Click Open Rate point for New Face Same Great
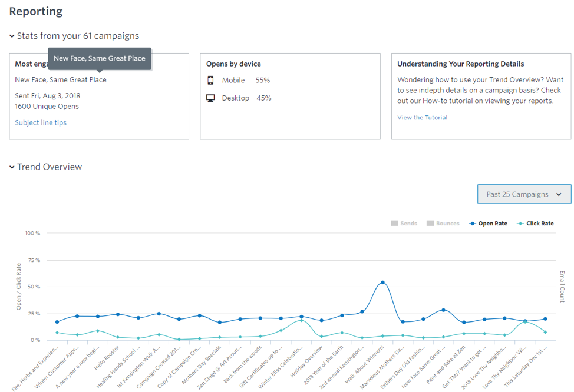The width and height of the screenshot is (574, 392). (443, 310)
